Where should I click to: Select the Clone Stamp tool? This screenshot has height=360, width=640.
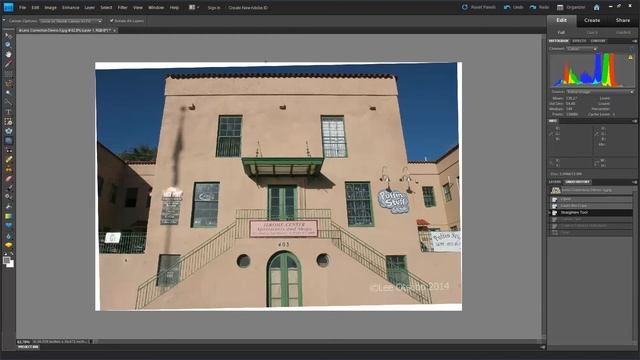8,169
